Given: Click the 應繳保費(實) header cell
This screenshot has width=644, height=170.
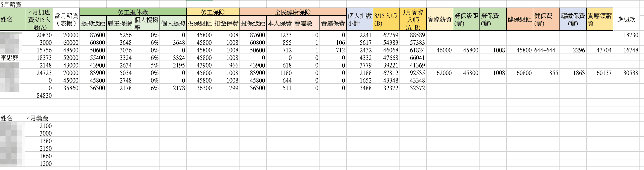Looking at the screenshot, I should click(573, 19).
